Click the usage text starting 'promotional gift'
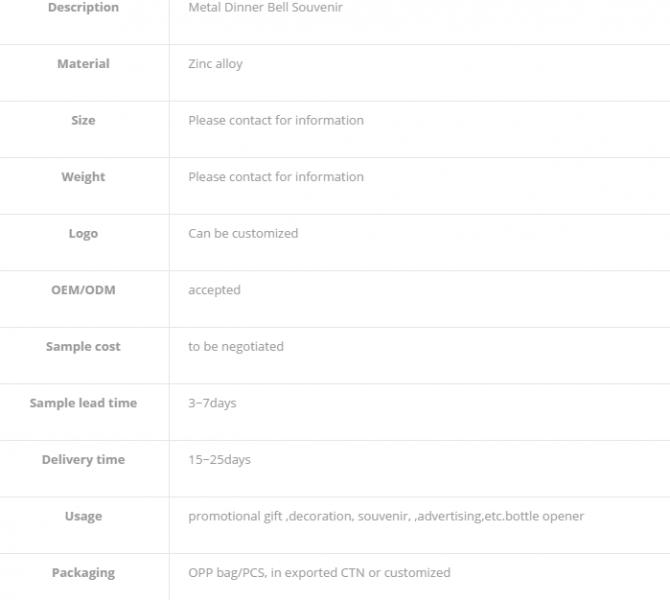The width and height of the screenshot is (670, 600). tap(386, 517)
